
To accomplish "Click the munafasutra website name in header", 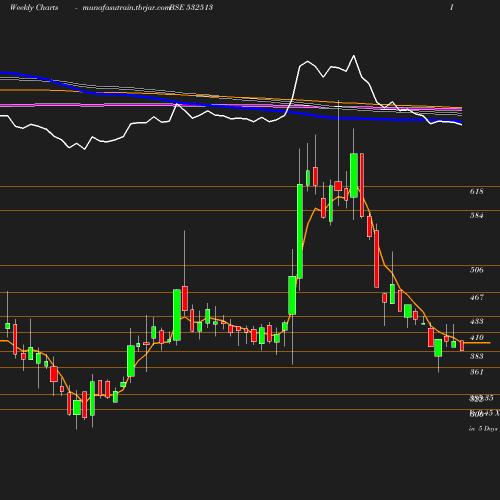I will (126, 8).
